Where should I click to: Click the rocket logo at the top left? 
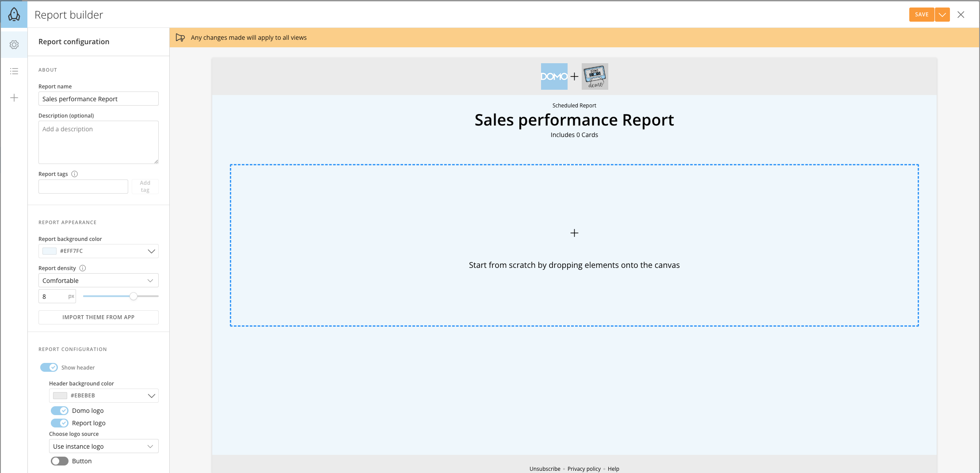click(x=14, y=14)
